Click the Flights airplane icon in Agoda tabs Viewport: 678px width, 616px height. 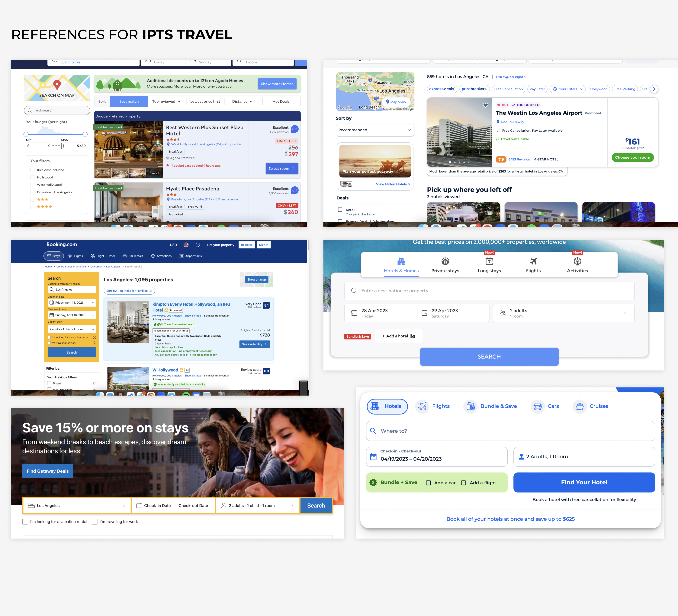533,261
